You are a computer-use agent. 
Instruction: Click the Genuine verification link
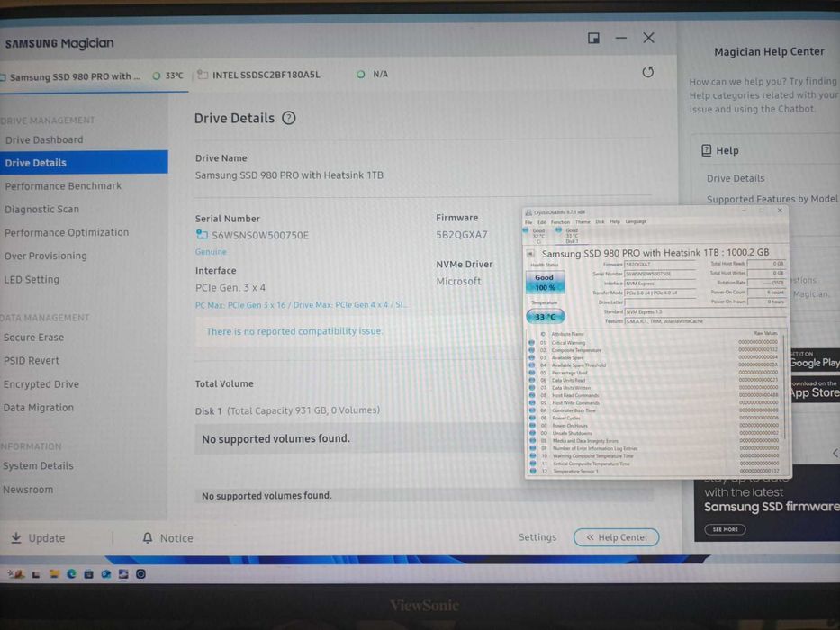[211, 252]
